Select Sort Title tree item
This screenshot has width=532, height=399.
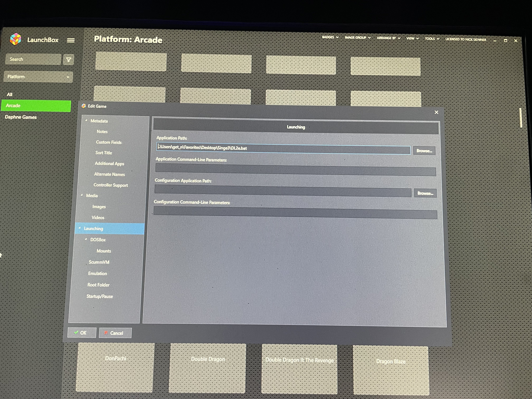[104, 153]
